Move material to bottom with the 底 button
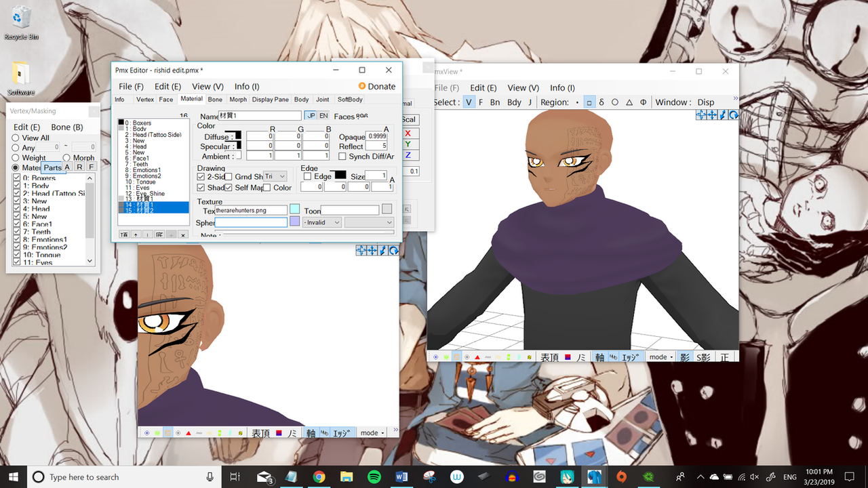 [x=159, y=235]
